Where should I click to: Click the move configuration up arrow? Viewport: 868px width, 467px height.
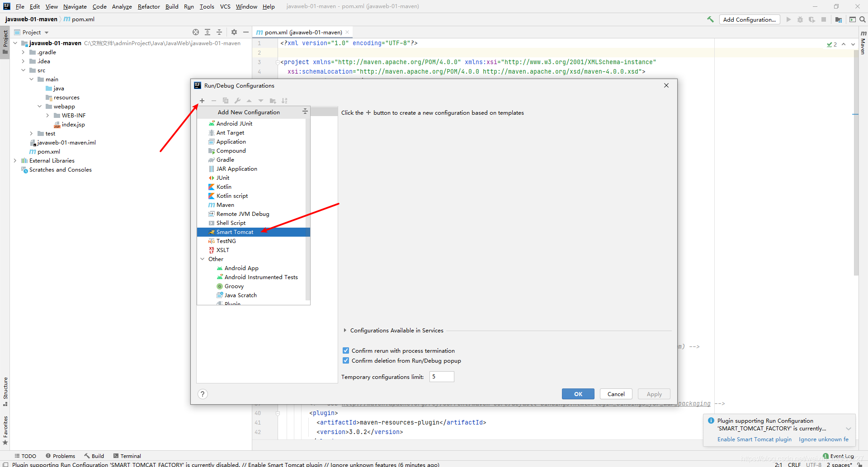[x=249, y=101]
